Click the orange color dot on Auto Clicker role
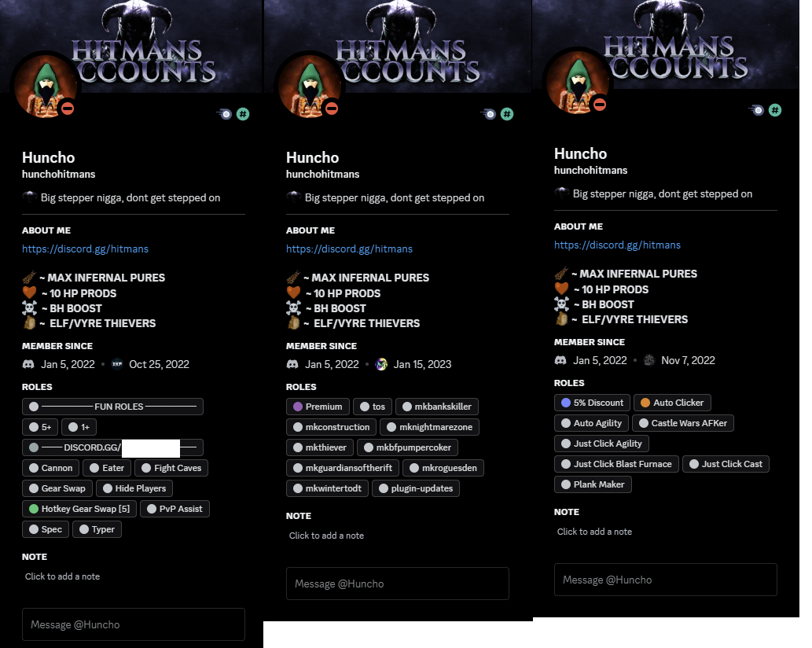Screen dimensions: 812x648 tap(645, 403)
